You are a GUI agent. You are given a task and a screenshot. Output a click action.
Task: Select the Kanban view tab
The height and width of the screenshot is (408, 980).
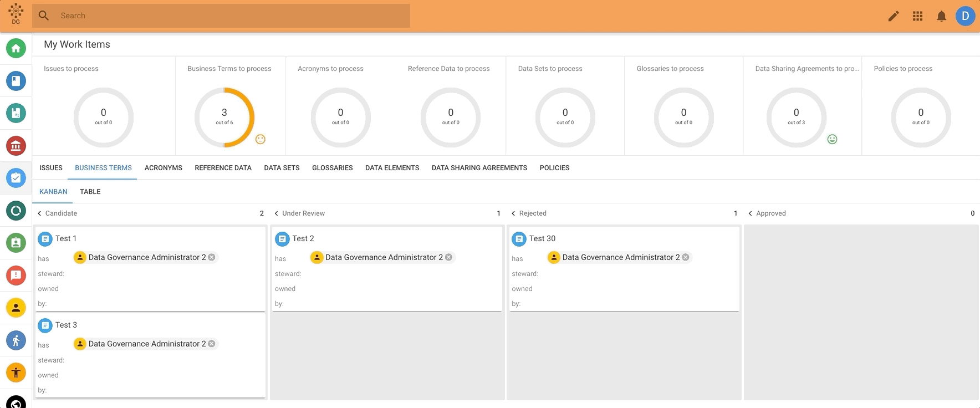53,192
